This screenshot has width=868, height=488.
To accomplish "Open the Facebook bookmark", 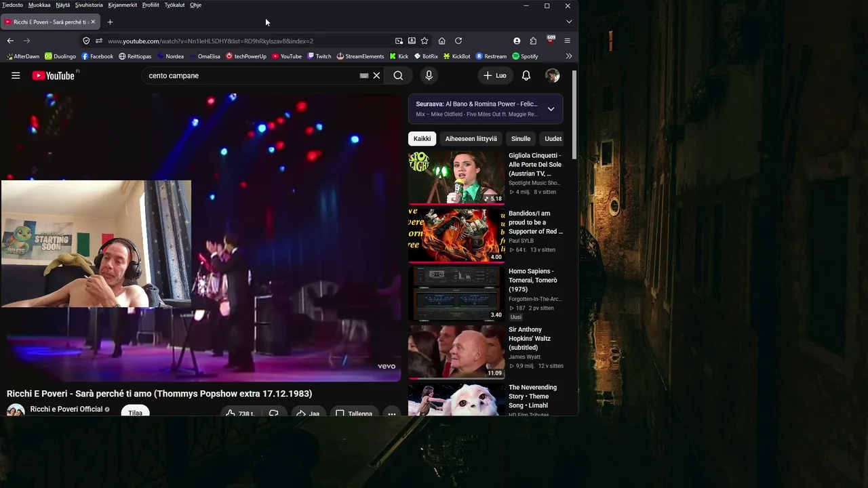I will tap(98, 56).
